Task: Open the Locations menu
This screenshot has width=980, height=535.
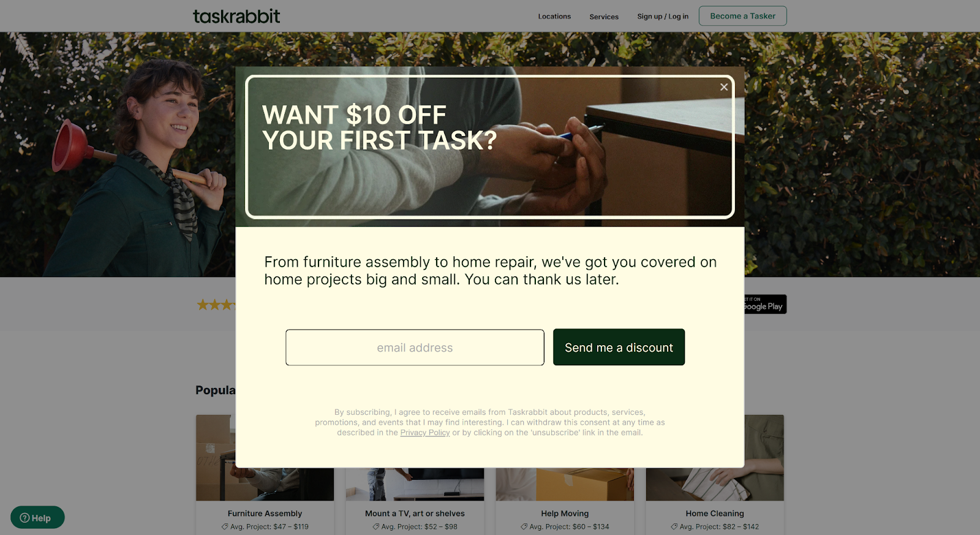Action: tap(554, 17)
